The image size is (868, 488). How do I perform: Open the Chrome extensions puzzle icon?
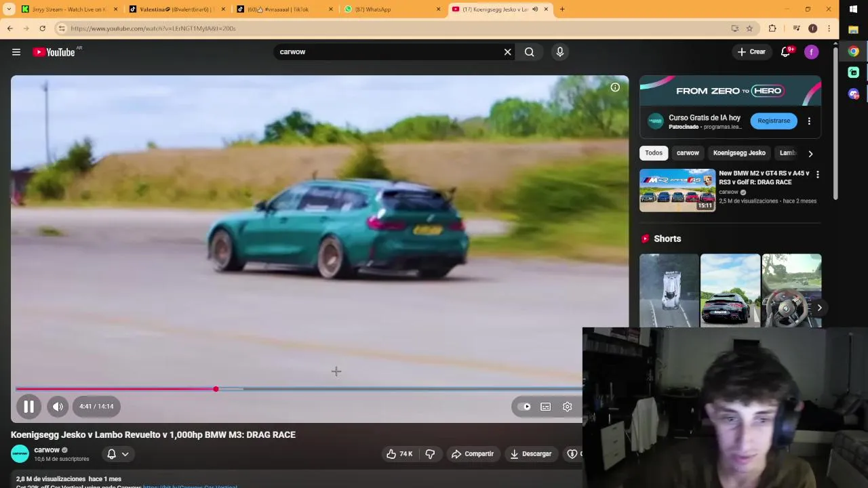tap(772, 28)
